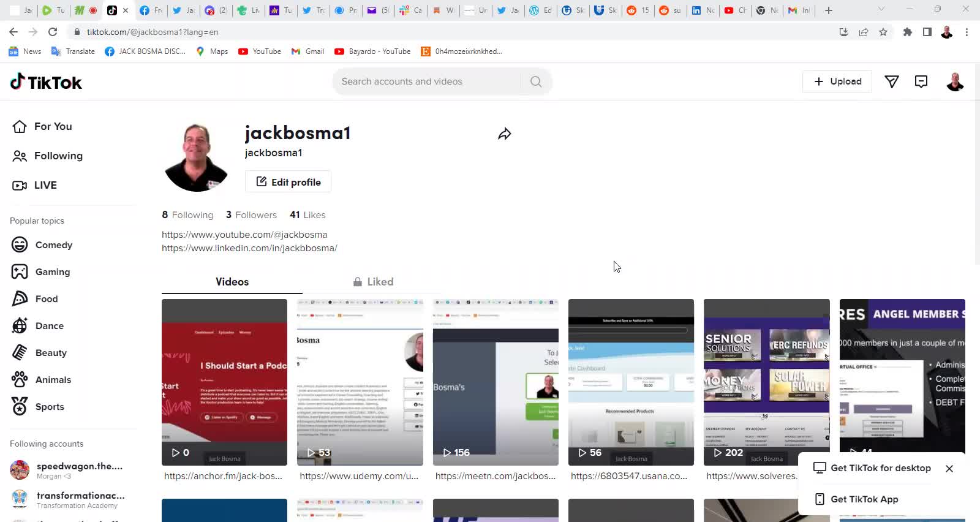Screen dimensions: 980x522
Task: Click the Upload button
Action: 837,81
